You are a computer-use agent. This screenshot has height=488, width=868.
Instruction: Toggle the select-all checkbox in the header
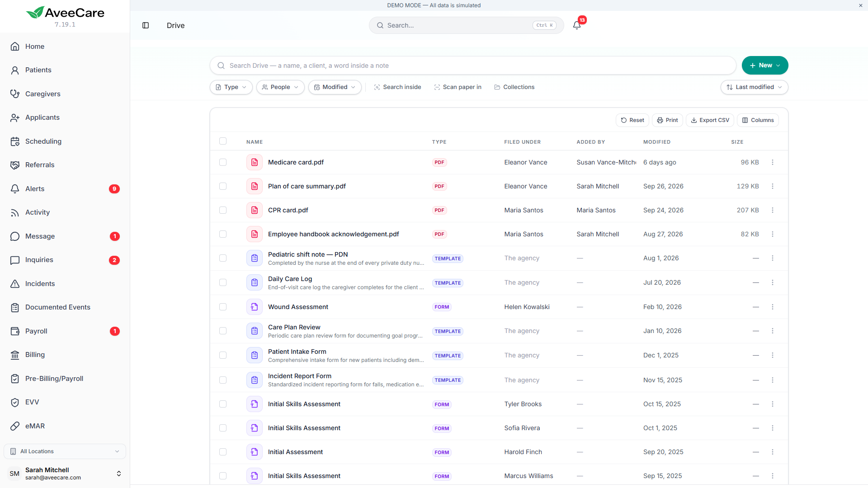point(223,141)
